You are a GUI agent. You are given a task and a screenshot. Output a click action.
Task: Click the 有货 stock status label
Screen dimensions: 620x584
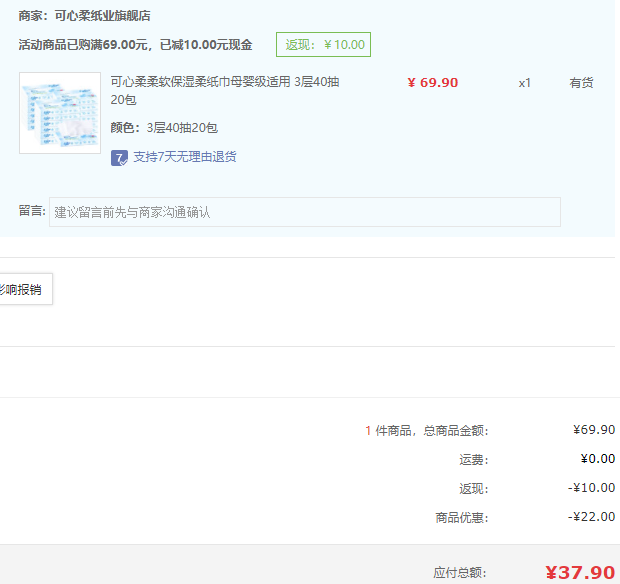pos(581,83)
